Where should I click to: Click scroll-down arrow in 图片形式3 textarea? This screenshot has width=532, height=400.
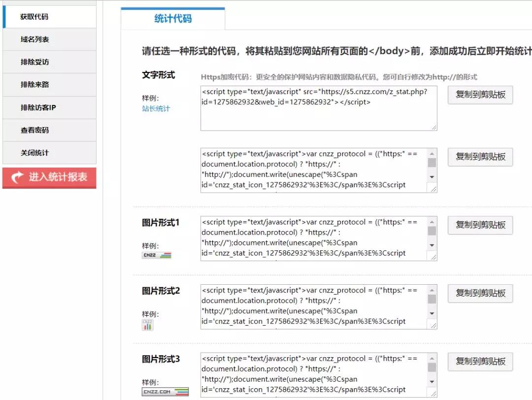[432, 382]
